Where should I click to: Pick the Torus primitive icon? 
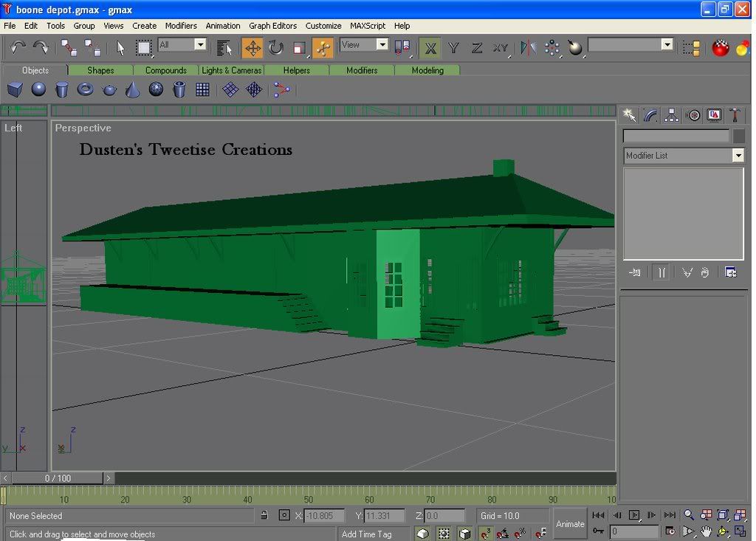tap(86, 89)
